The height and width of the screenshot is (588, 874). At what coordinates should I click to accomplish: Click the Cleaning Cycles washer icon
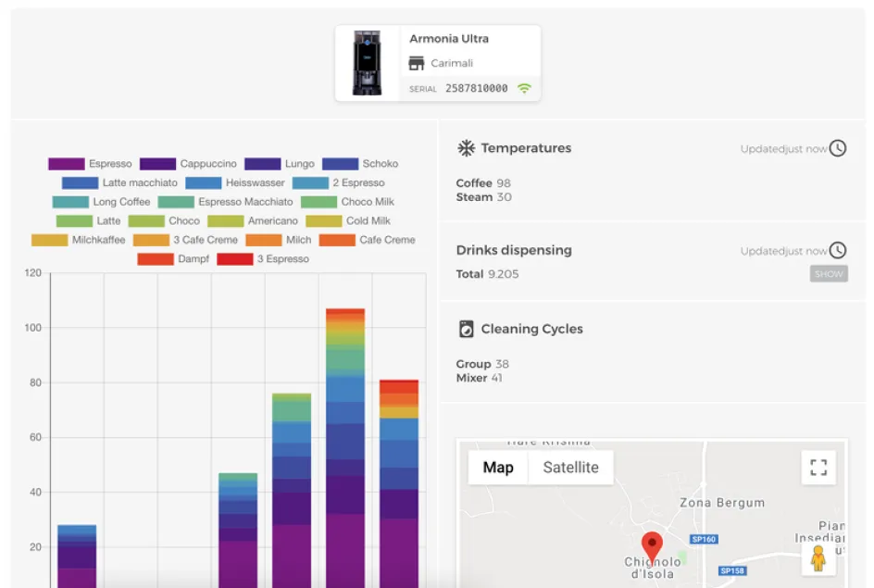pyautogui.click(x=467, y=329)
